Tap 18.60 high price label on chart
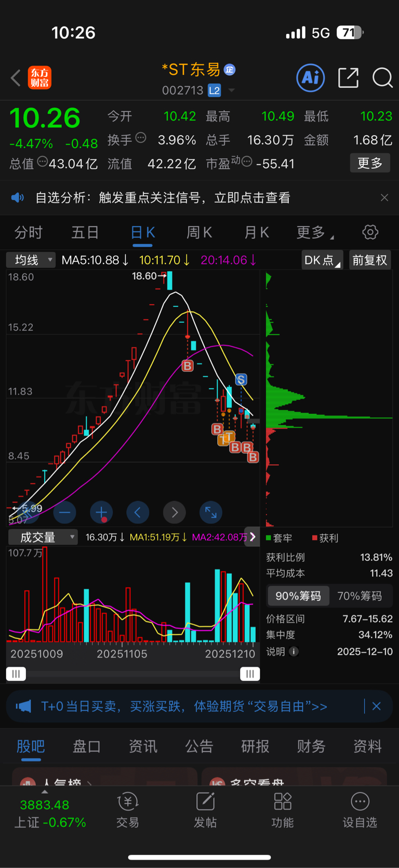 pyautogui.click(x=144, y=276)
